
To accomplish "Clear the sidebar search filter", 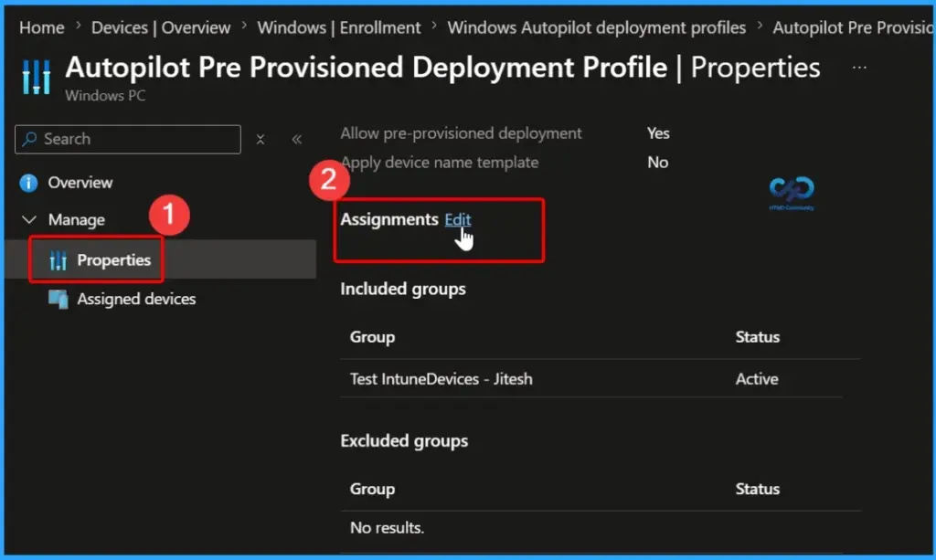I will pos(261,140).
